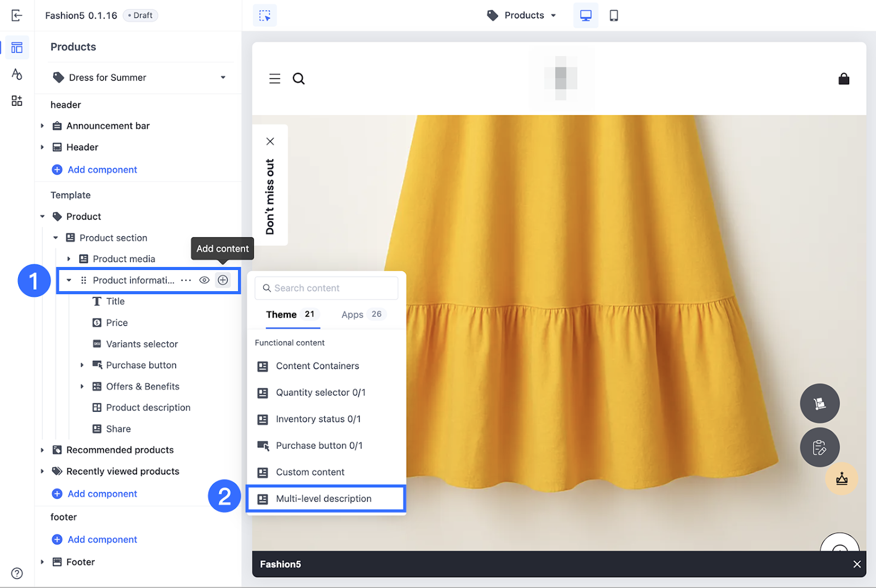The width and height of the screenshot is (876, 588).
Task: Click the exit editor icon
Action: pyautogui.click(x=16, y=15)
